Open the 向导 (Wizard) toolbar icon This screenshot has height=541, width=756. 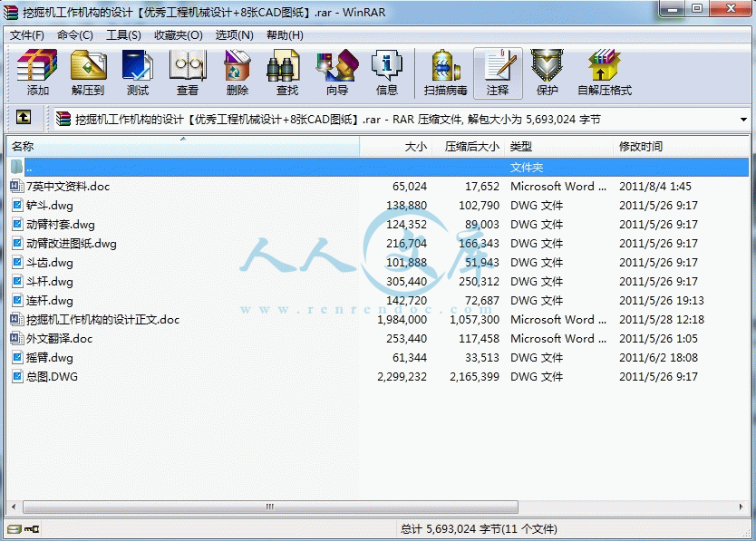coord(337,65)
